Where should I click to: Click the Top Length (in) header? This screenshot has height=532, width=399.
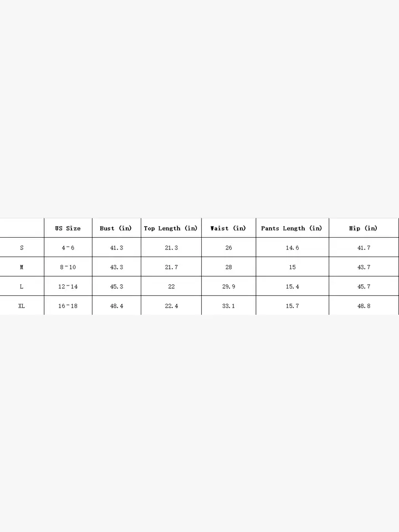point(171,228)
